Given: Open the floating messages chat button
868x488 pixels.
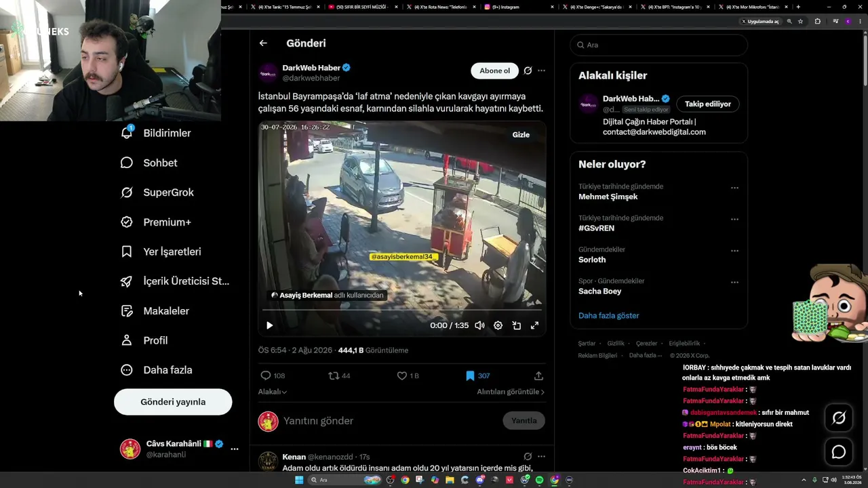Looking at the screenshot, I should point(839,451).
